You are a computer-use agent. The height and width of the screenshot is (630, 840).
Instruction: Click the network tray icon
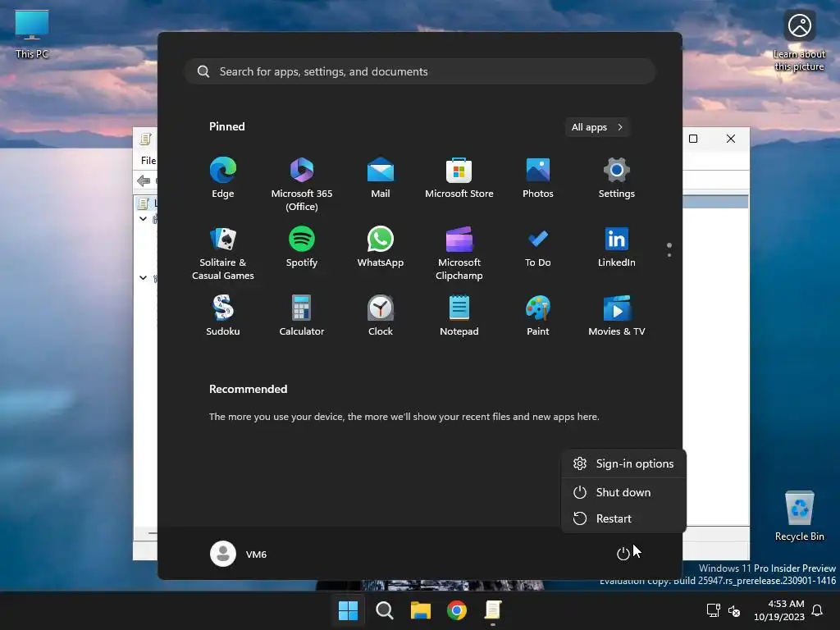point(713,610)
